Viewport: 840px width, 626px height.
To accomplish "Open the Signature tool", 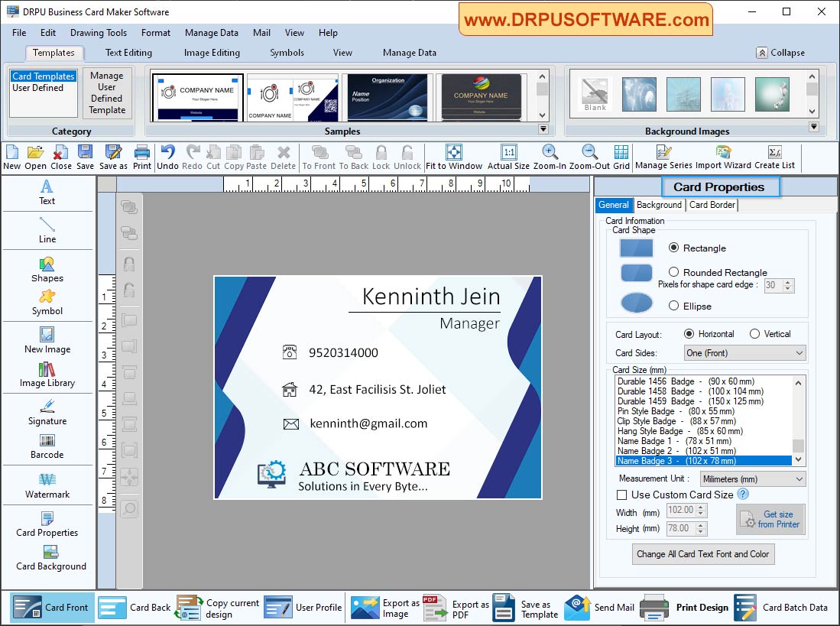I will pyautogui.click(x=47, y=413).
